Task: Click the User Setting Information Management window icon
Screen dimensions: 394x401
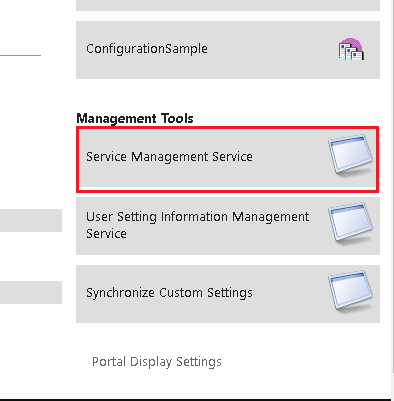Action: coord(350,223)
